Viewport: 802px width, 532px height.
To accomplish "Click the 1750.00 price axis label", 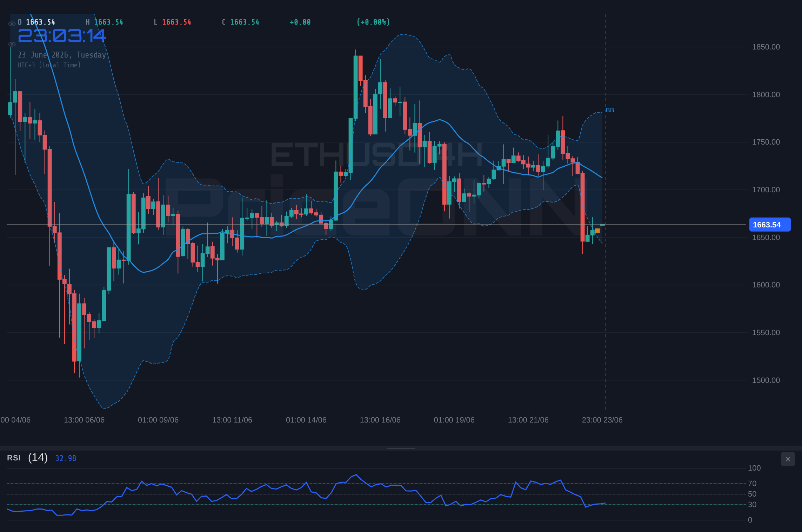I will [x=766, y=142].
